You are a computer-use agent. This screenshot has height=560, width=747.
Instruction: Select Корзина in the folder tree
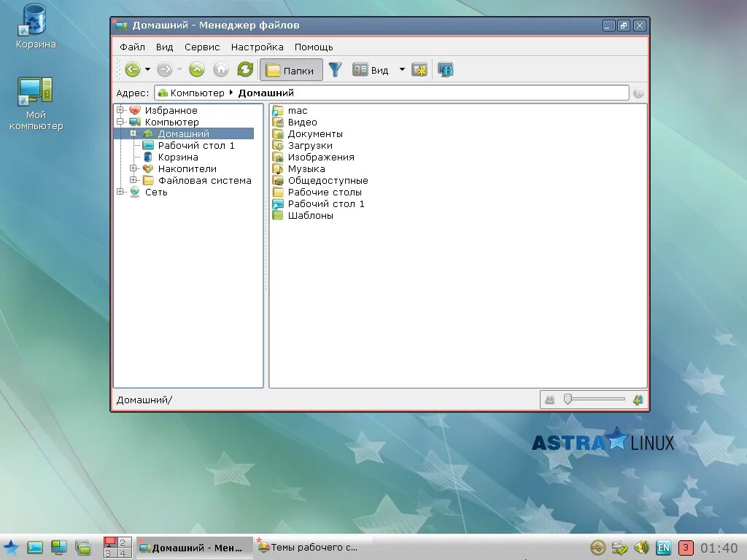click(178, 157)
